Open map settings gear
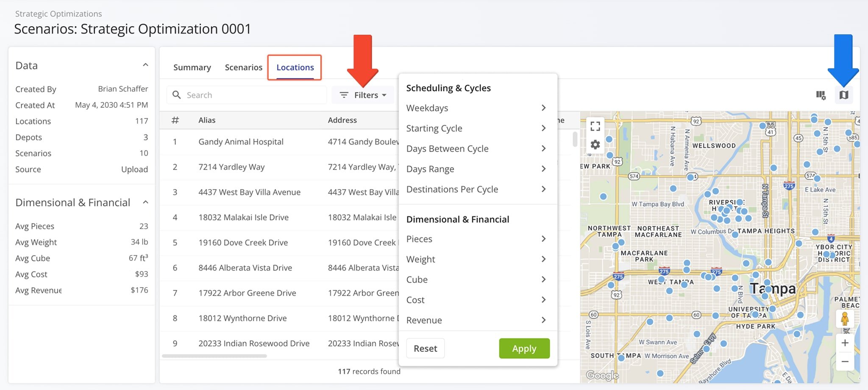 [x=595, y=145]
